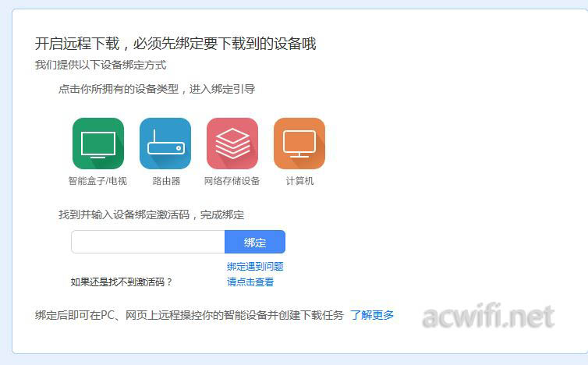Click the acwifi.net watermark
Viewport: 588px width, 365px height.
click(x=488, y=316)
